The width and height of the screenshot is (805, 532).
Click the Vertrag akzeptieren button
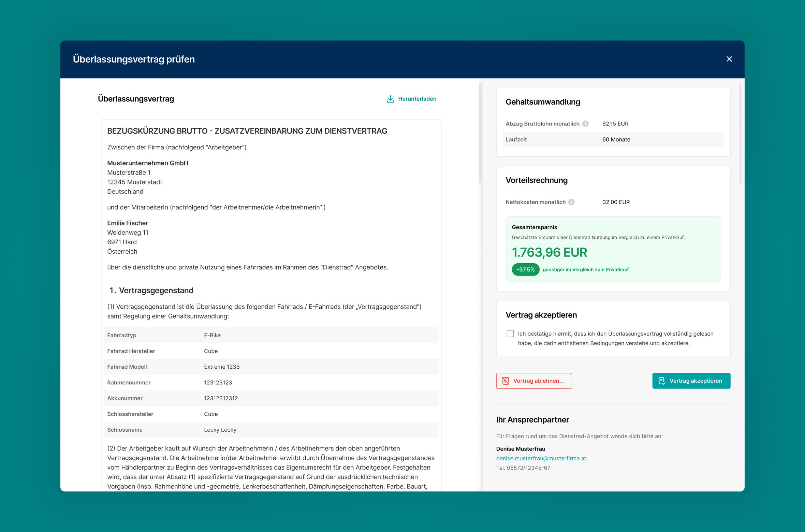click(x=691, y=381)
